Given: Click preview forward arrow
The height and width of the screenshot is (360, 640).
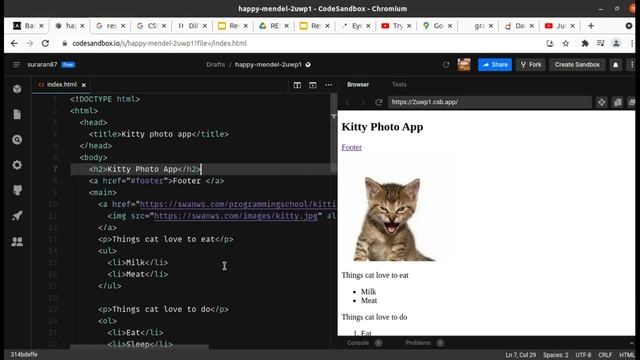Looking at the screenshot, I should click(362, 102).
